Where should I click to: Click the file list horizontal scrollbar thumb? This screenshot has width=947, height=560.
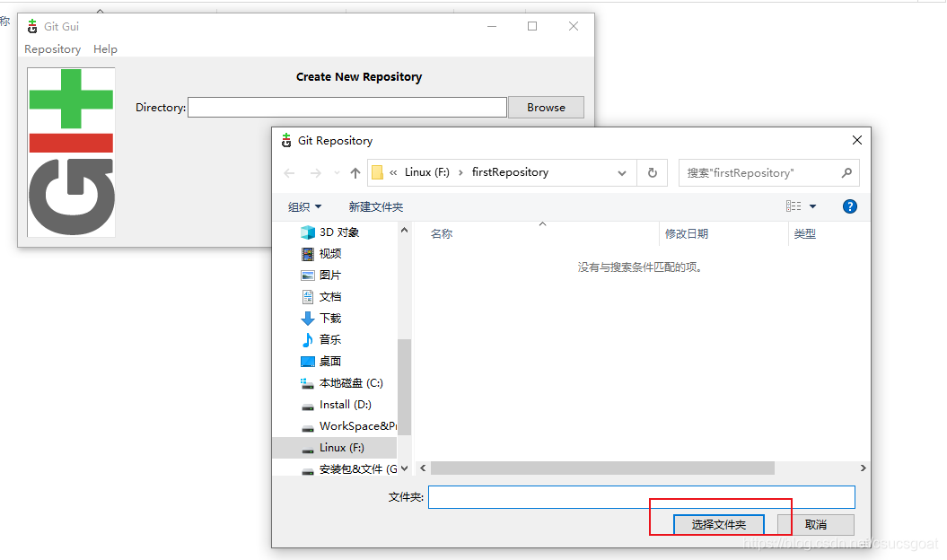602,468
